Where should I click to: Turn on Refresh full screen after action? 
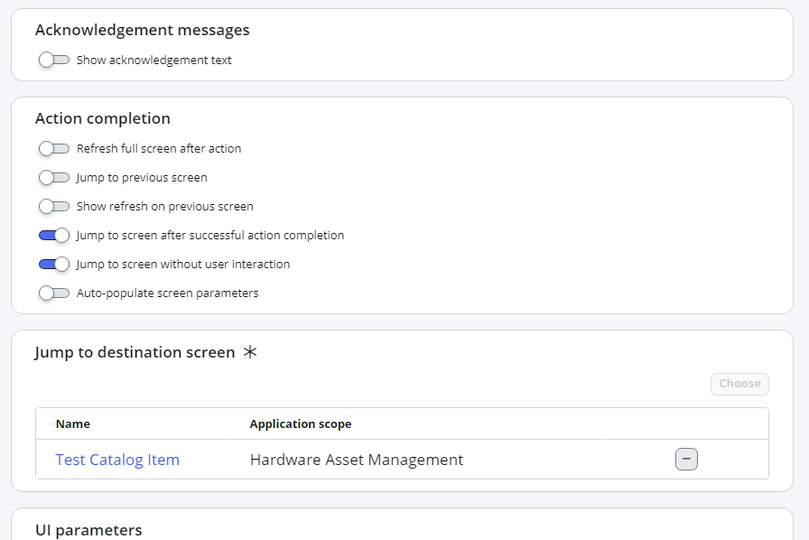click(54, 149)
